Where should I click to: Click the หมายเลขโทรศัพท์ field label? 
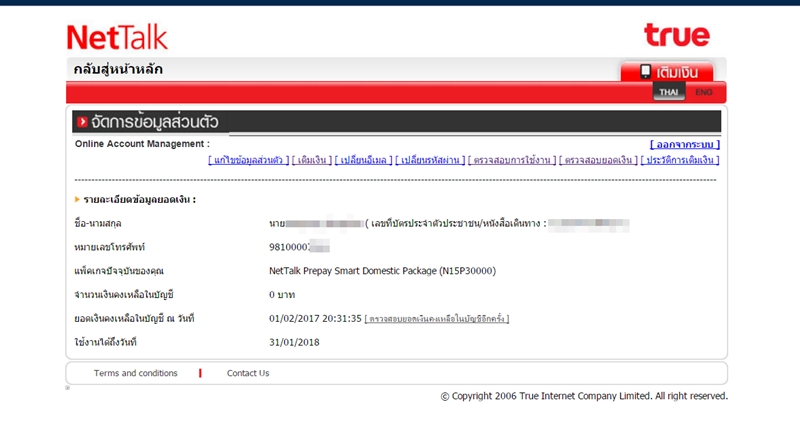tap(110, 248)
